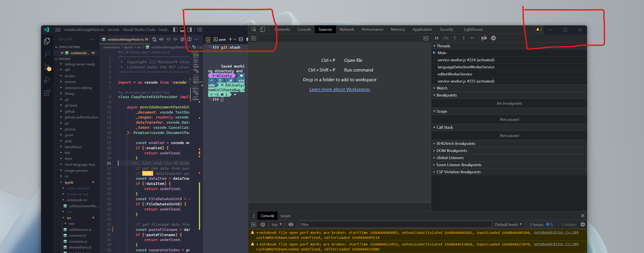Toggle pause on exceptions button
This screenshot has width=644, height=253.
493,38
